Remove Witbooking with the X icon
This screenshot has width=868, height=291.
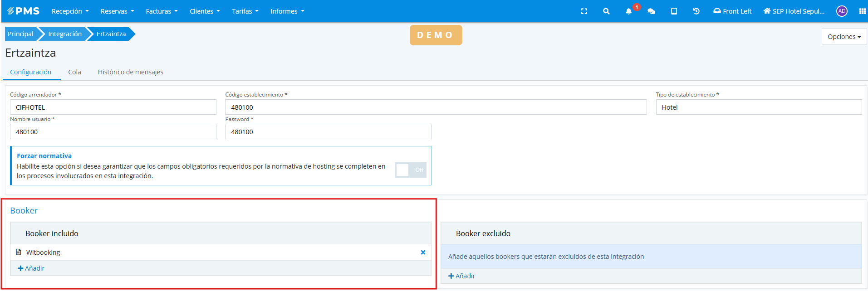tap(423, 252)
